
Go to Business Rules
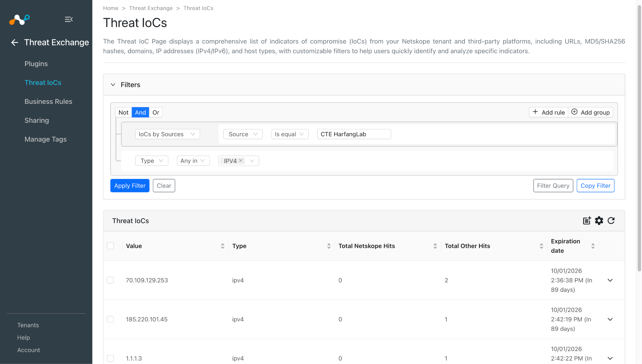tap(48, 101)
